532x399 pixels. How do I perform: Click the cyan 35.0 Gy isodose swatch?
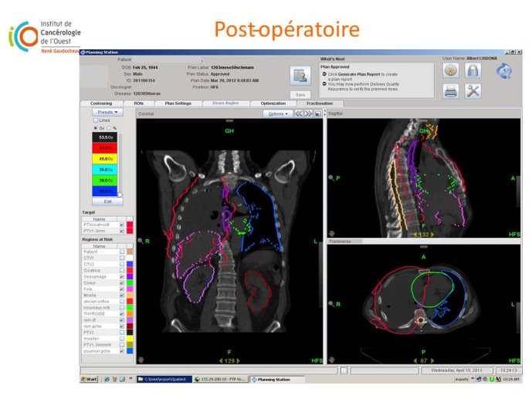105,170
